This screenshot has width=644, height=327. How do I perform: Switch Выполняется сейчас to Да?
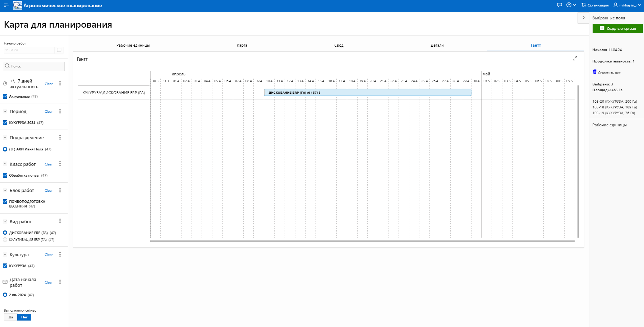[x=11, y=317]
